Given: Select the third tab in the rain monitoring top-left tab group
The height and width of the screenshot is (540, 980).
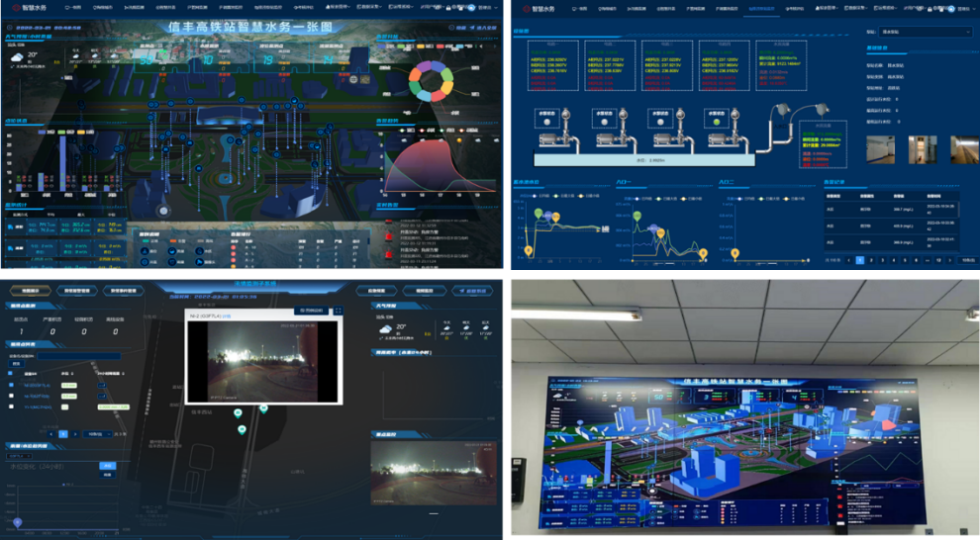Looking at the screenshot, I should [x=123, y=291].
